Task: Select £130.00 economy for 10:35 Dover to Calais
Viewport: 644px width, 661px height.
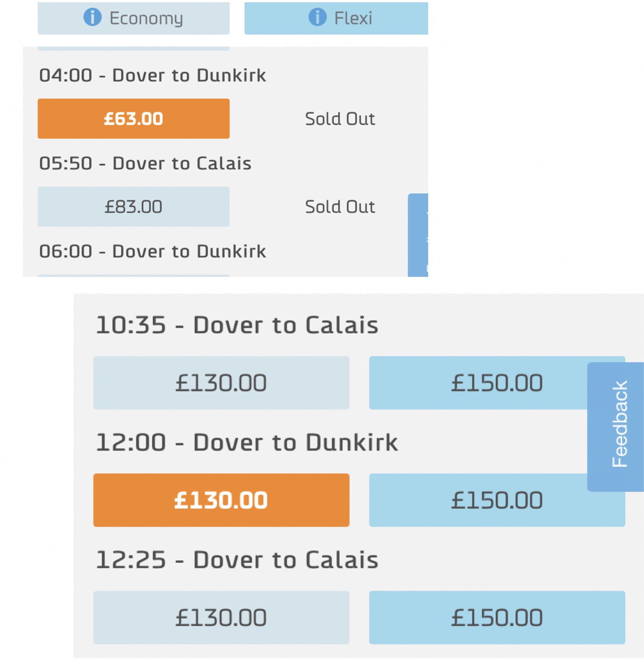Action: [x=221, y=383]
